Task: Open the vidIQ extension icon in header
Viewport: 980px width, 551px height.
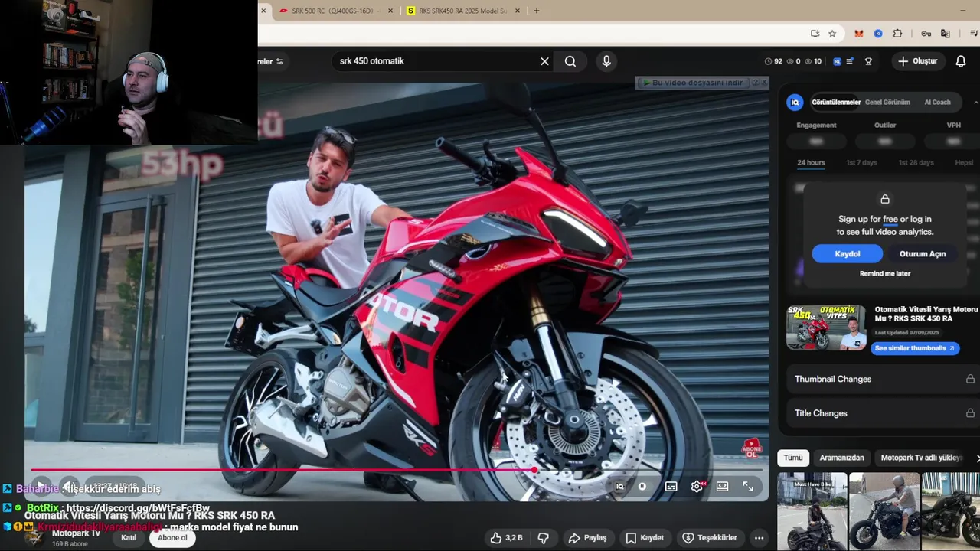Action: point(837,61)
